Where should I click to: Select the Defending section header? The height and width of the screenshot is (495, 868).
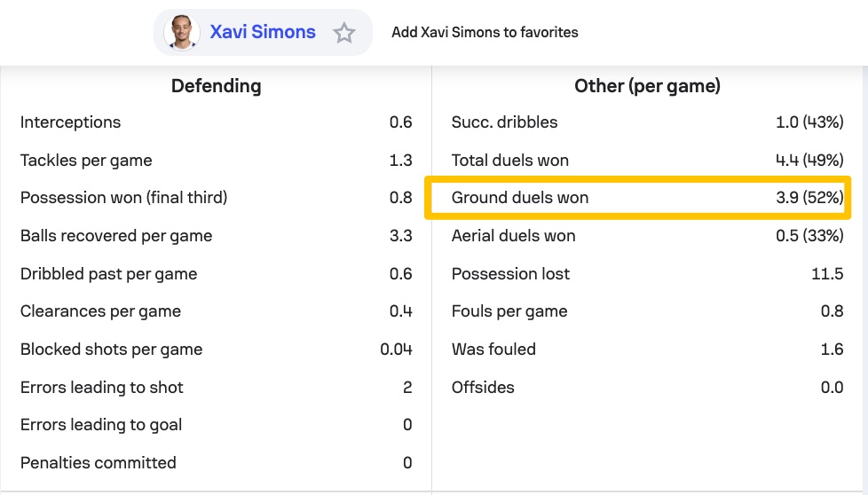click(216, 86)
